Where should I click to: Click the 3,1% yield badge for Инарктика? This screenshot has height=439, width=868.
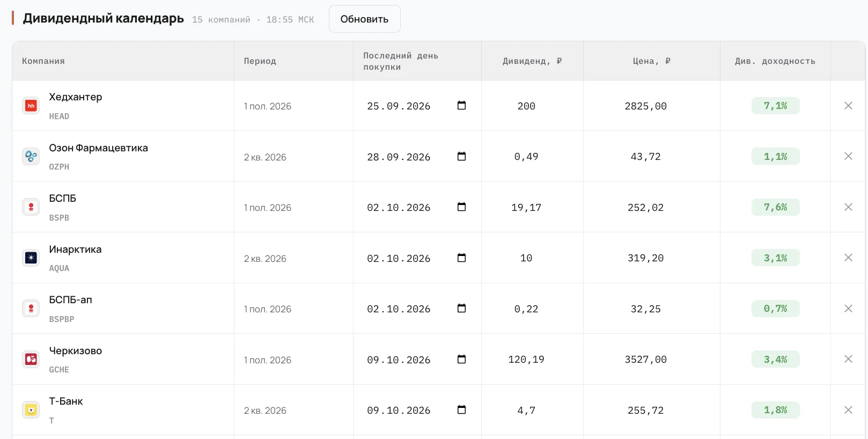[x=776, y=258]
